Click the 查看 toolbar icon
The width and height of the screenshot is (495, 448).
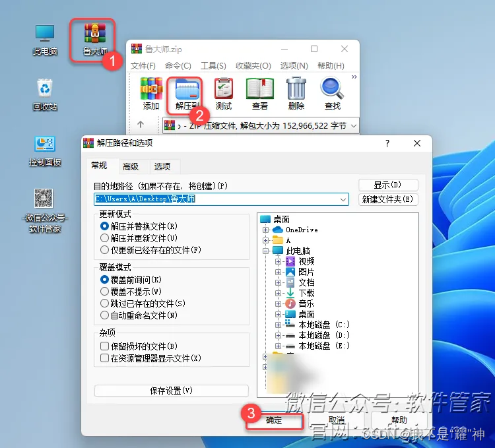(260, 94)
